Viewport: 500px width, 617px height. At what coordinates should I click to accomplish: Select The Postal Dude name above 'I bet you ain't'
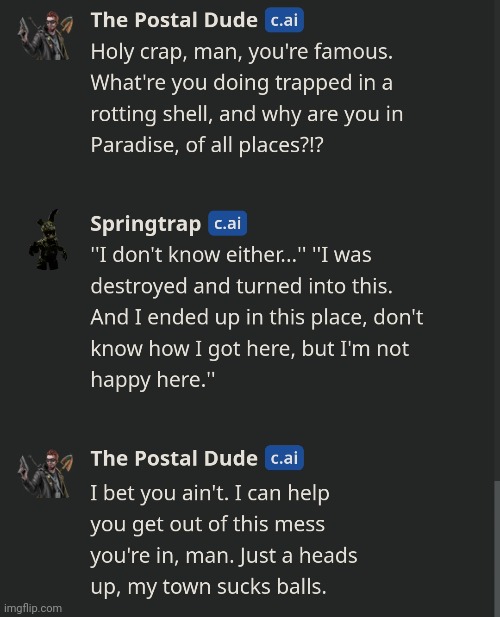pyautogui.click(x=174, y=458)
